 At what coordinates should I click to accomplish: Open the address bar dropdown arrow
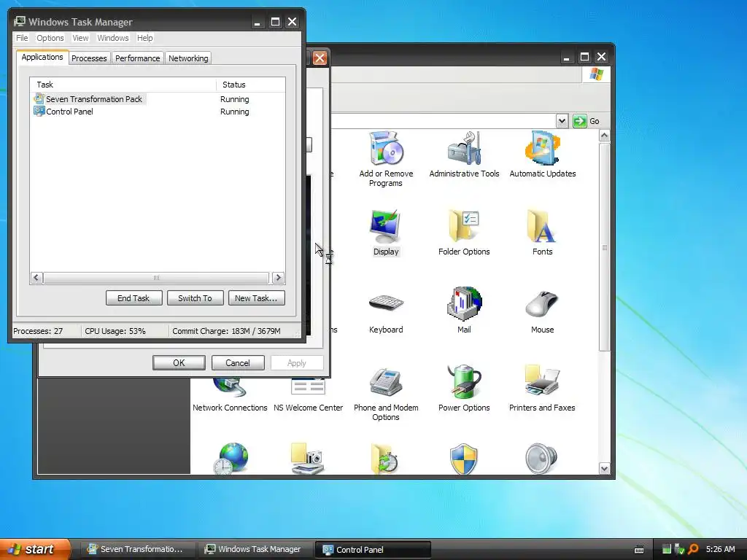point(562,121)
